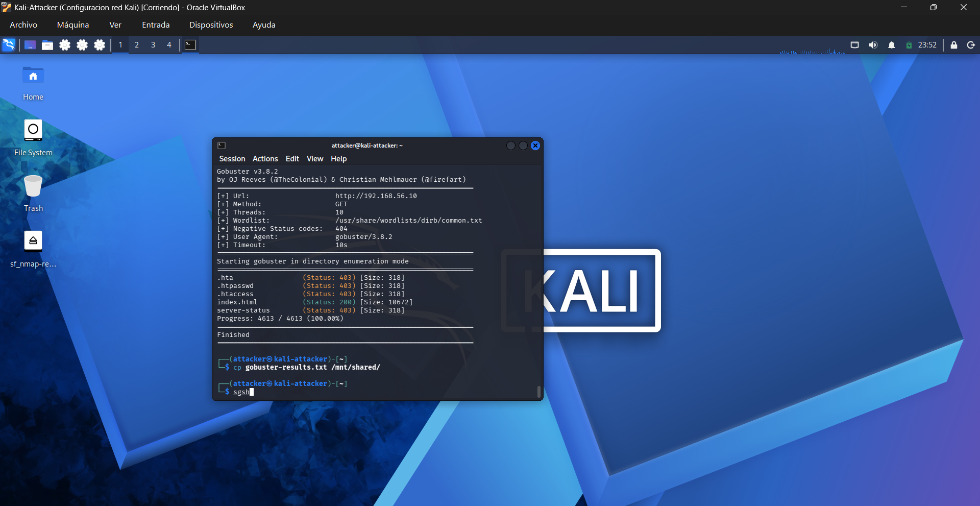Open the terminal Actions menu

(x=265, y=159)
